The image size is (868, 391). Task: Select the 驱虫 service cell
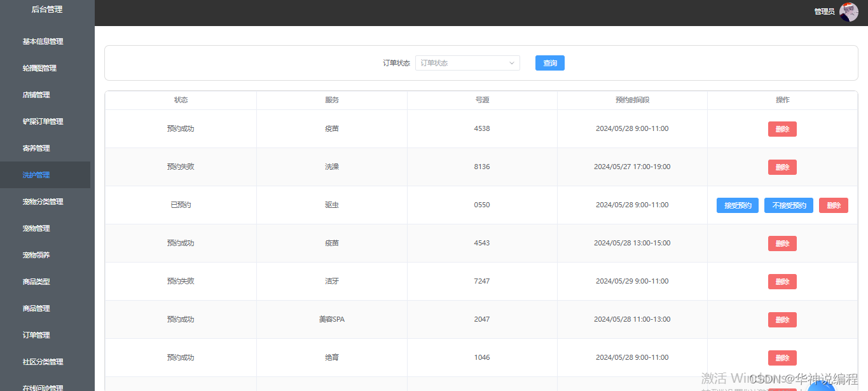click(332, 205)
